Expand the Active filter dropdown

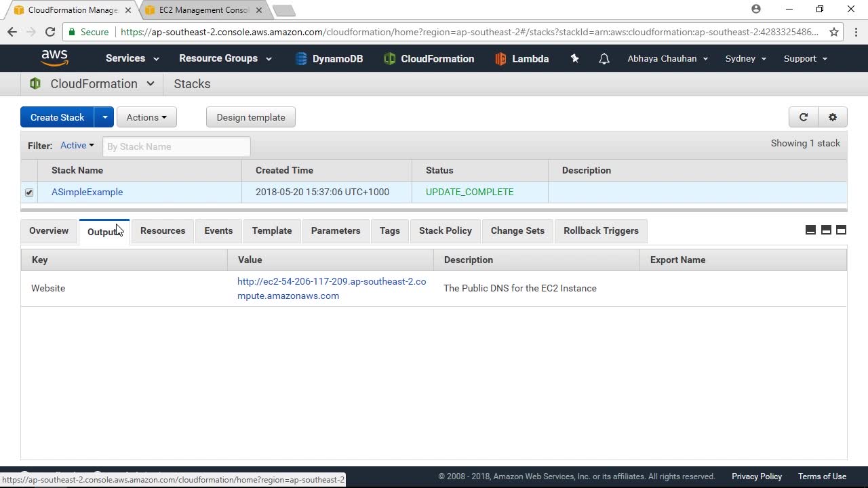click(x=77, y=145)
